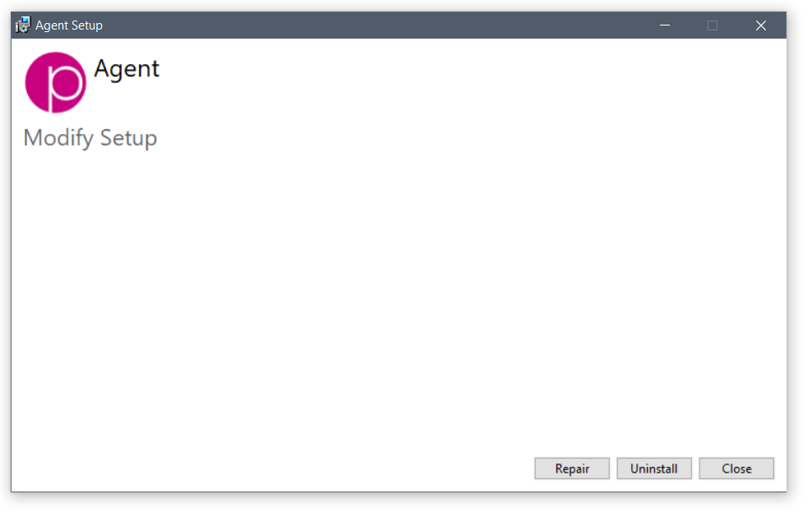
Task: Click the greyed-out maximize icon
Action: [x=713, y=25]
